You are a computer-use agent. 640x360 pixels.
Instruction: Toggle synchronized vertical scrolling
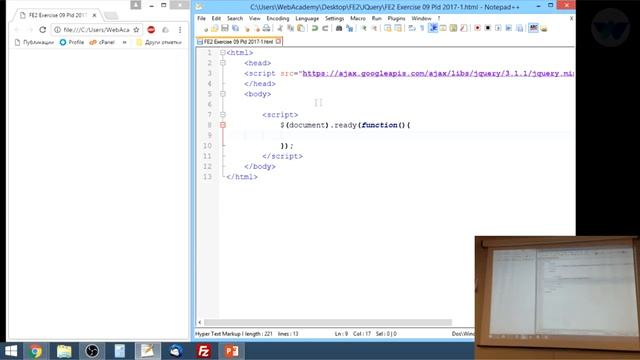(x=387, y=28)
